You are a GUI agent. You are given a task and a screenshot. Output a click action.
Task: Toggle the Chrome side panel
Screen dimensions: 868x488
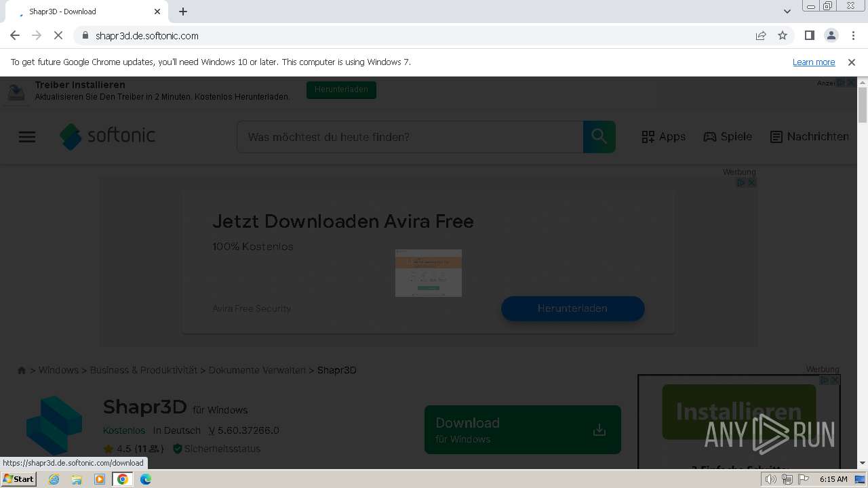point(809,35)
